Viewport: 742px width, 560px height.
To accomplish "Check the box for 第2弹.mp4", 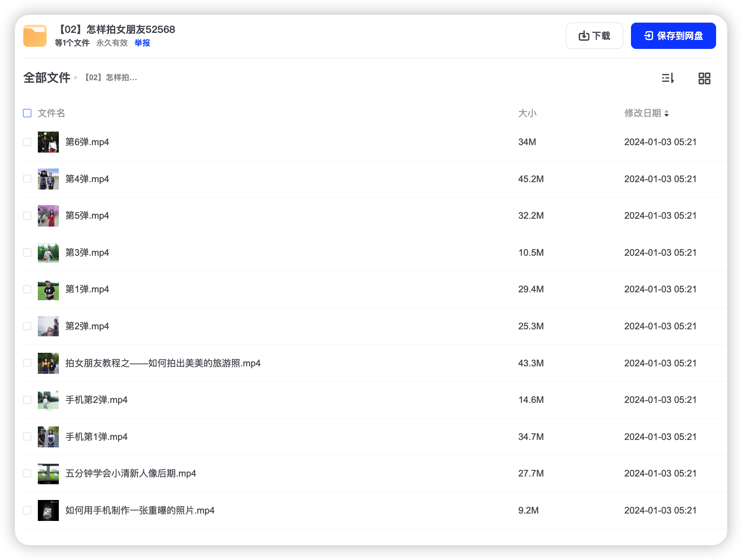I will tap(27, 326).
